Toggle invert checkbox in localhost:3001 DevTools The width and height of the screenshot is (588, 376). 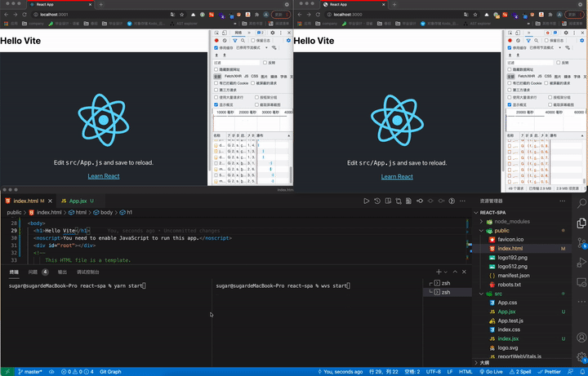[x=265, y=63]
